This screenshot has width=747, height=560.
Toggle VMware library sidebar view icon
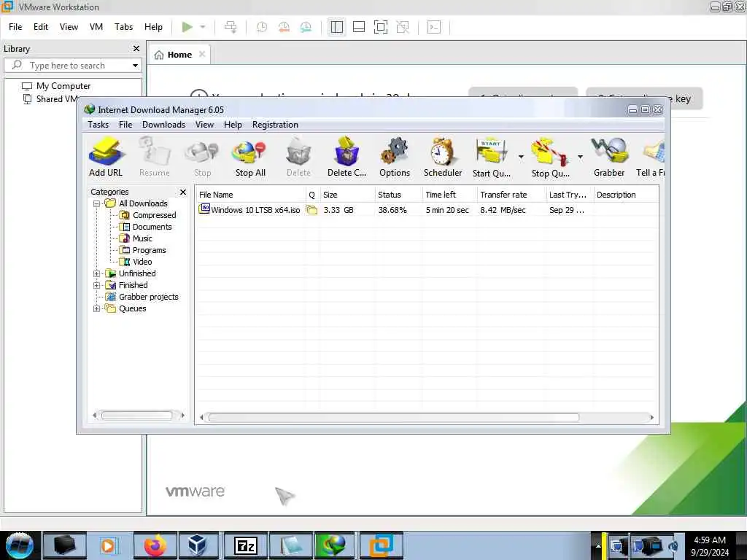[x=337, y=27]
